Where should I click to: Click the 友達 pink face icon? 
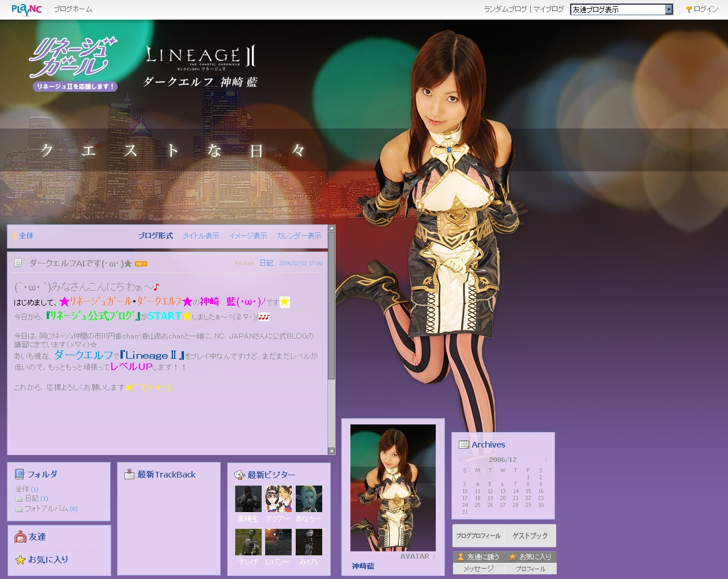click(20, 537)
